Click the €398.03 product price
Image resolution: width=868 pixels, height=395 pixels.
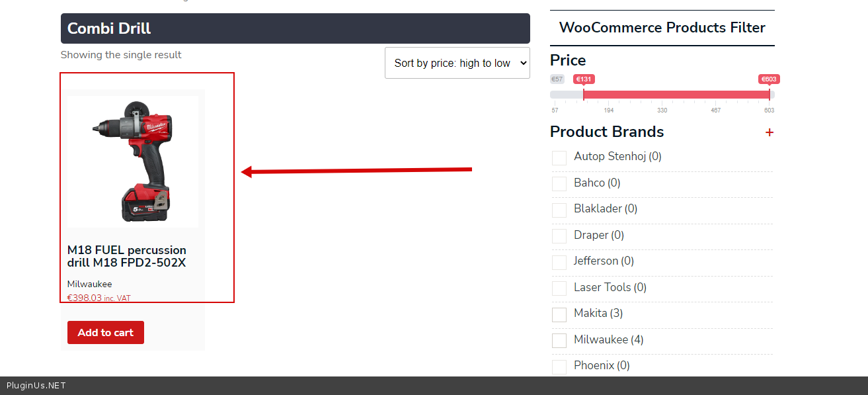coord(85,298)
